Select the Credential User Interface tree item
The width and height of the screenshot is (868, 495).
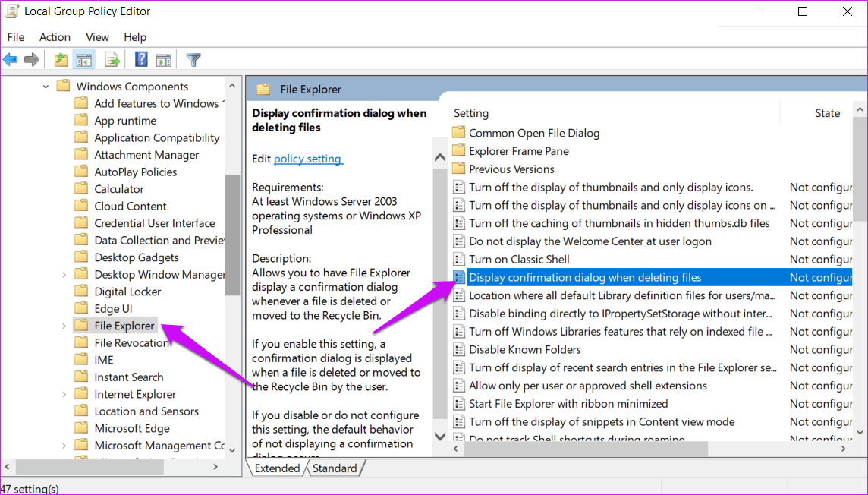(155, 223)
